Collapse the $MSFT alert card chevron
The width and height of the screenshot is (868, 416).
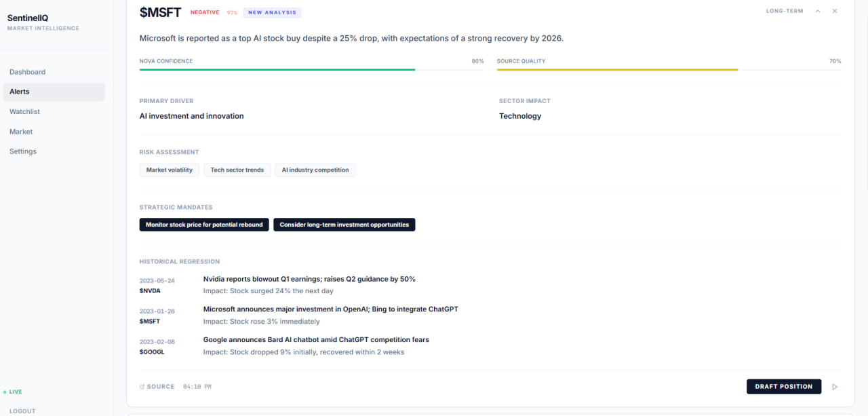818,11
